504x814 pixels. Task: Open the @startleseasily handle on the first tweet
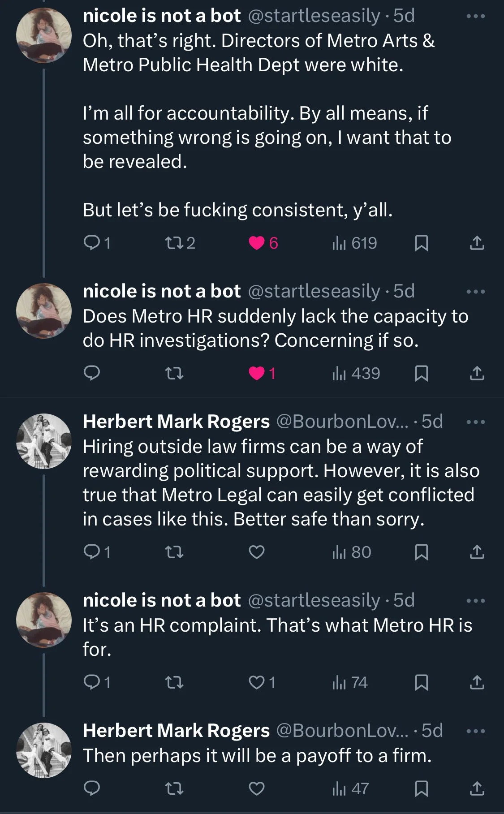pos(314,16)
